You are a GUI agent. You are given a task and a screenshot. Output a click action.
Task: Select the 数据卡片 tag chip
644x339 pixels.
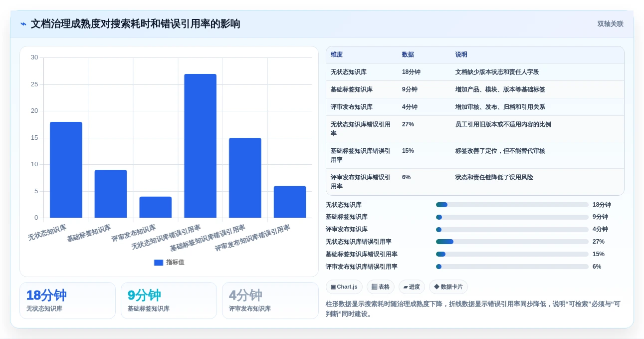pyautogui.click(x=448, y=287)
